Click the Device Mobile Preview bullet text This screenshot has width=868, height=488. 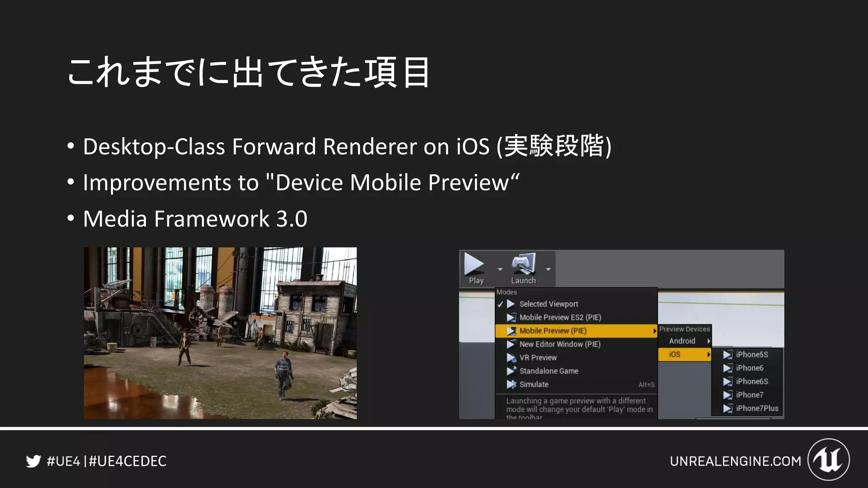click(301, 183)
